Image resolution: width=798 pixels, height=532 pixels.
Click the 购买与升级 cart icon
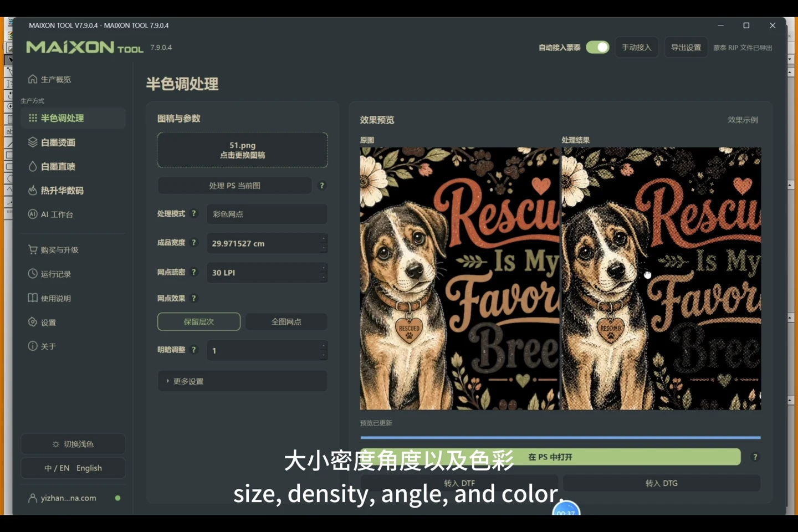coord(33,249)
